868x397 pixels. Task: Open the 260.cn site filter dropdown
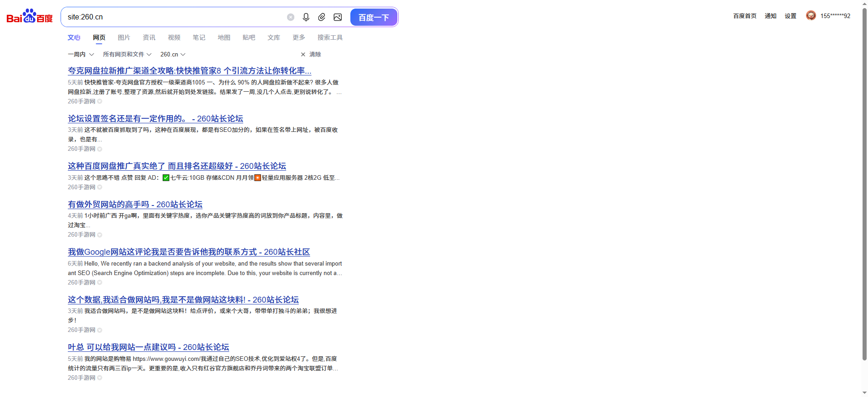(x=173, y=54)
